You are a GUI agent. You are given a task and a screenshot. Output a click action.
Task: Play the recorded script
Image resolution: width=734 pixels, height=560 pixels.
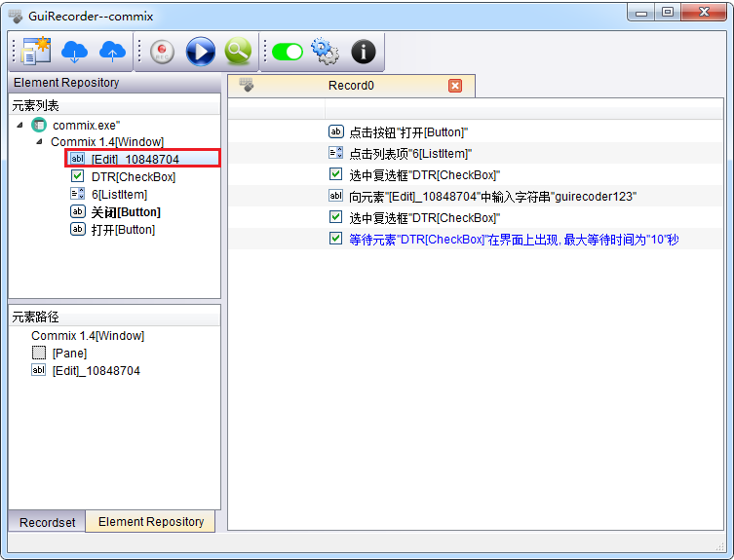[201, 51]
